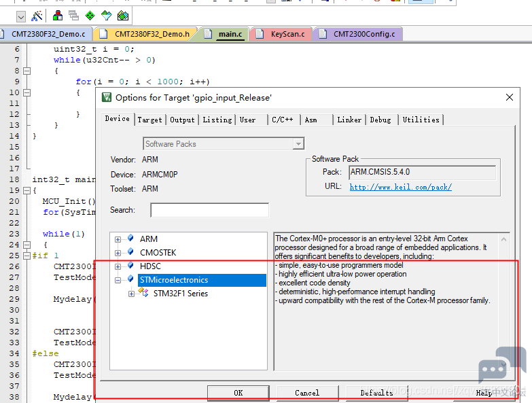Viewport: 532px width, 403px height.
Task: Expand the ARM vendor node
Action: (118, 239)
